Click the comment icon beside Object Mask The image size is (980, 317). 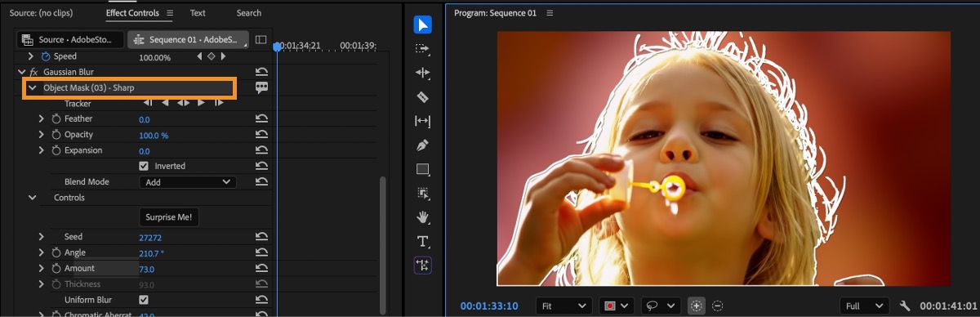click(261, 87)
